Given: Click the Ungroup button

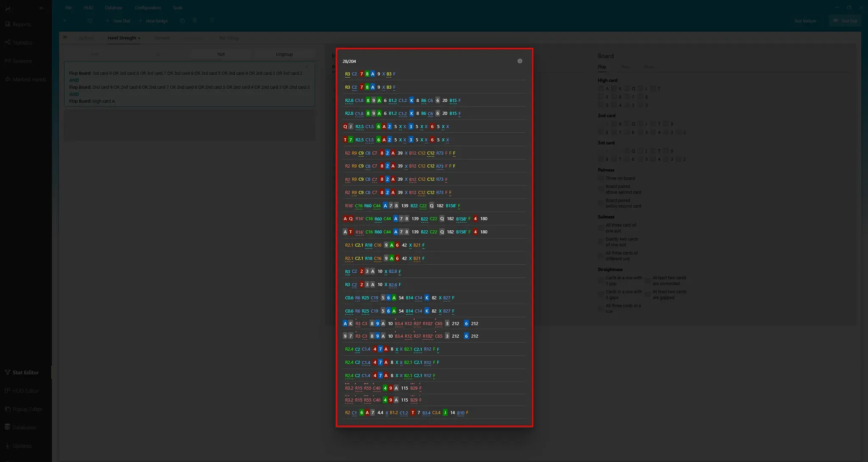Looking at the screenshot, I should [284, 54].
